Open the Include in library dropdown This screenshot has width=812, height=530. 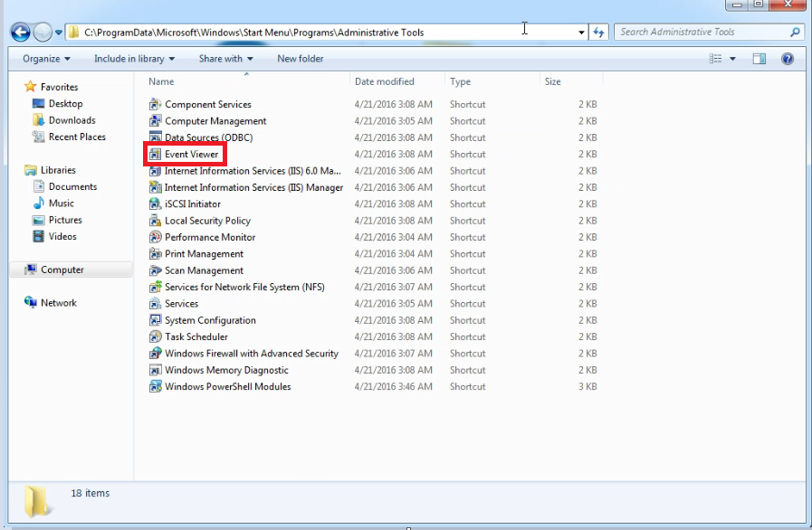click(134, 59)
